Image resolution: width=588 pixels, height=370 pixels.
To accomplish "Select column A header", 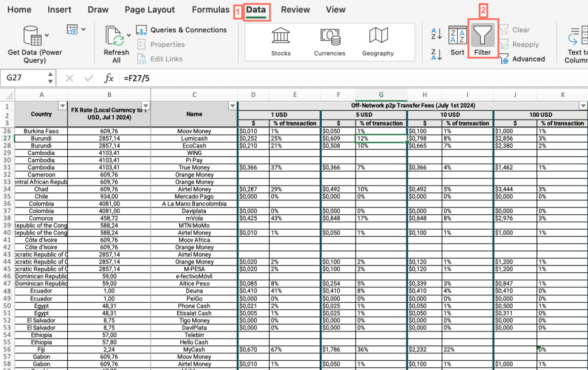I will click(x=41, y=95).
